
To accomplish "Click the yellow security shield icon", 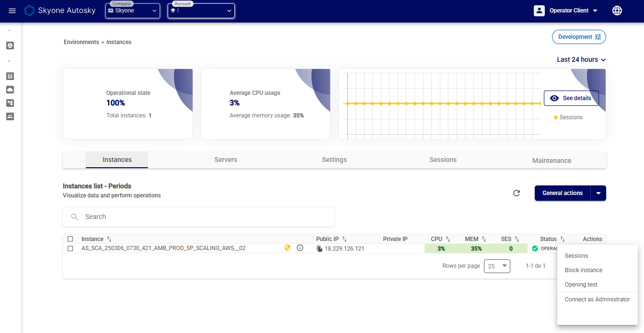I will click(x=287, y=248).
